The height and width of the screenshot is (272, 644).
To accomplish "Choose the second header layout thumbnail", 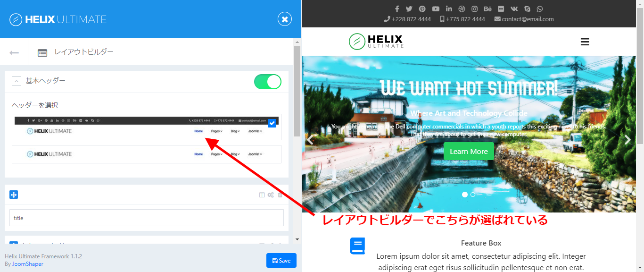I will coord(146,154).
